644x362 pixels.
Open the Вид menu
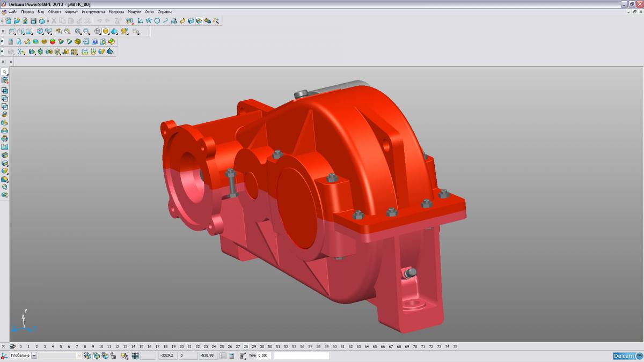(x=41, y=11)
